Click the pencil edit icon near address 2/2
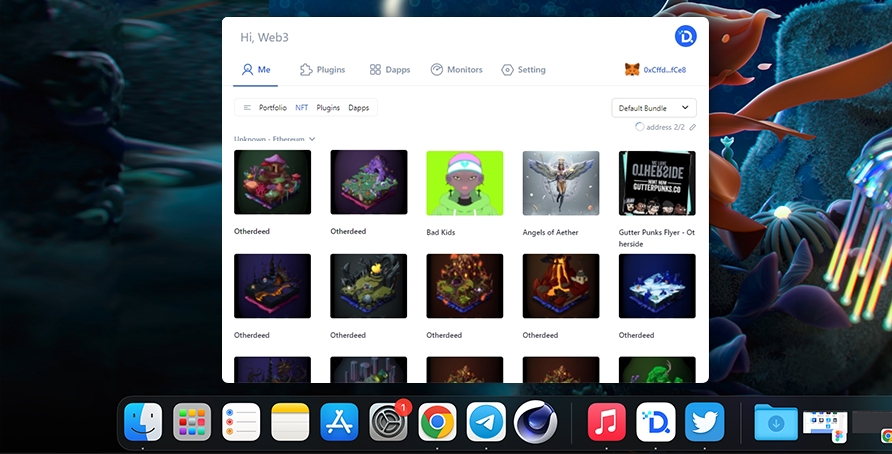This screenshot has height=454, width=892. click(692, 127)
